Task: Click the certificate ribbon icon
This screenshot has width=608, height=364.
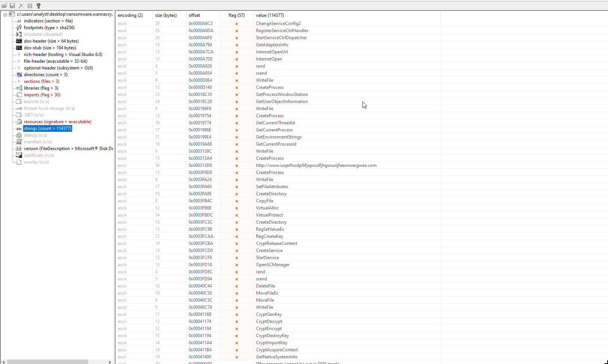Action: [19, 155]
